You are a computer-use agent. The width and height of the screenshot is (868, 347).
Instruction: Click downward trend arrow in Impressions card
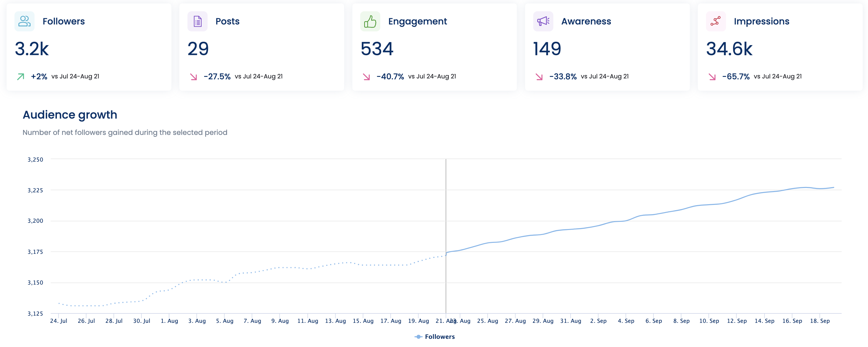click(x=712, y=77)
